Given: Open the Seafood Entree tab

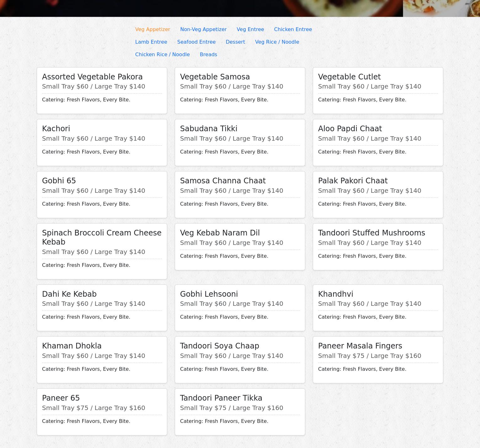Looking at the screenshot, I should pyautogui.click(x=196, y=42).
